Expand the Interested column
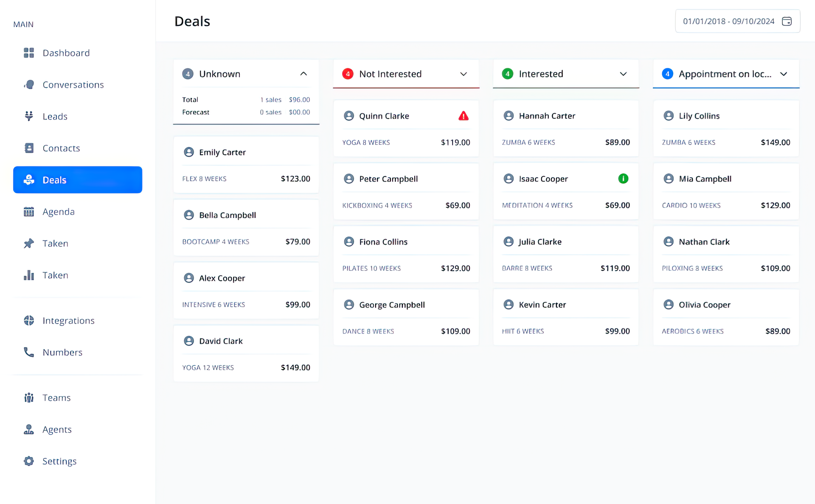The height and width of the screenshot is (504, 815). [x=623, y=73]
